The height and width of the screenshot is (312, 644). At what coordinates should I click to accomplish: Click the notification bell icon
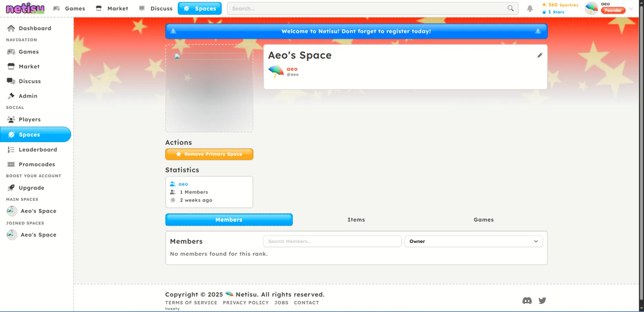pyautogui.click(x=530, y=9)
